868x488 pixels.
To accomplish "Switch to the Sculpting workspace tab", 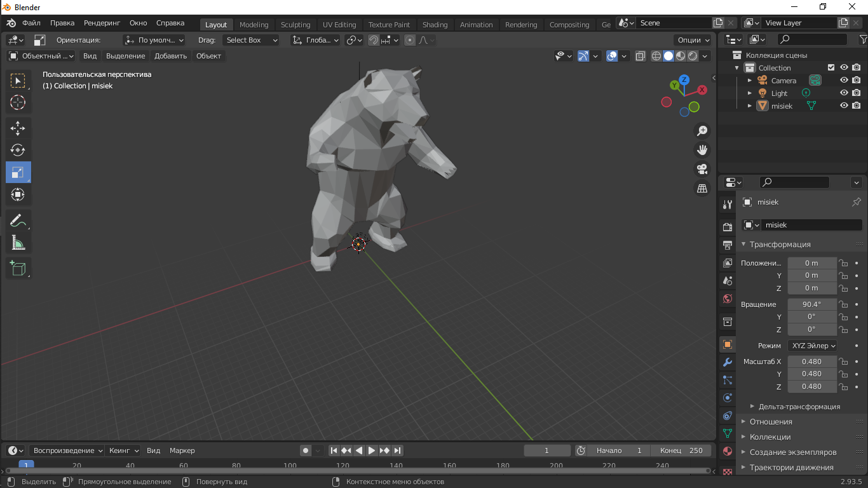I will click(295, 25).
